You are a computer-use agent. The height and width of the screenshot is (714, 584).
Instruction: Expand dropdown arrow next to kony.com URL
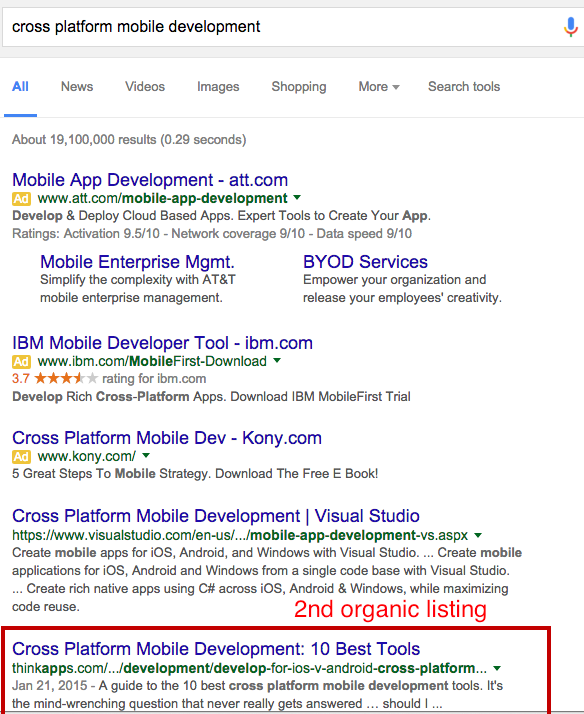click(x=146, y=455)
